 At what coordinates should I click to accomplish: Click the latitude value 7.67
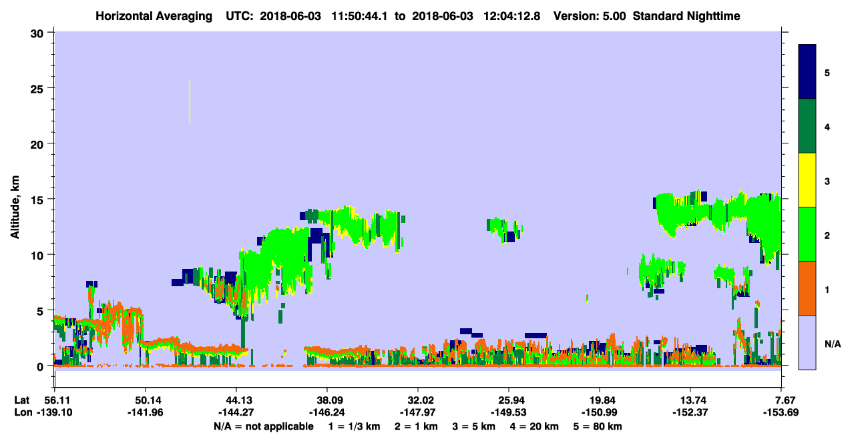click(785, 400)
